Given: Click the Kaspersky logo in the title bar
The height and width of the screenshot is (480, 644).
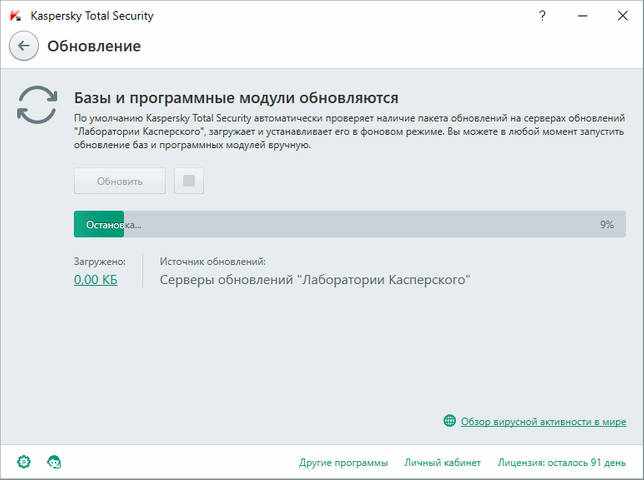Looking at the screenshot, I should click(16, 16).
